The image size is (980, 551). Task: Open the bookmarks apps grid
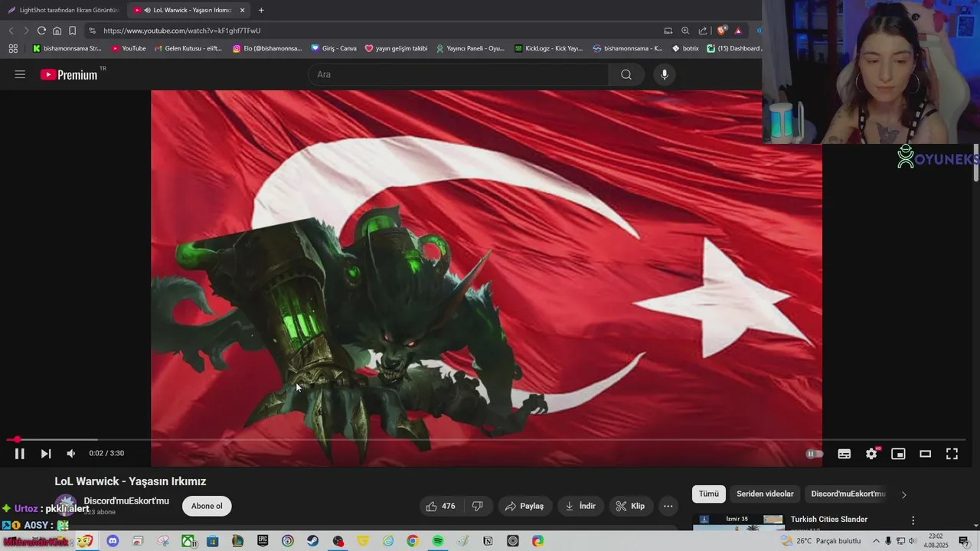pyautogui.click(x=13, y=48)
